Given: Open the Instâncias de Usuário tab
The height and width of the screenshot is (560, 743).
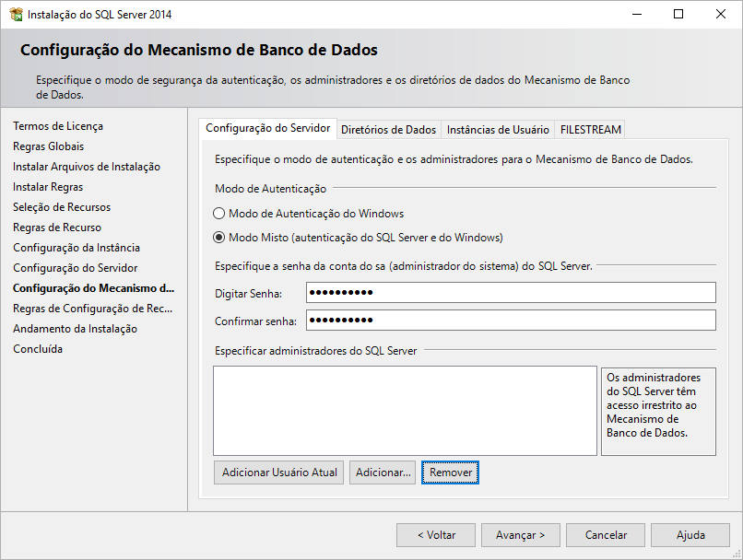Looking at the screenshot, I should [498, 130].
